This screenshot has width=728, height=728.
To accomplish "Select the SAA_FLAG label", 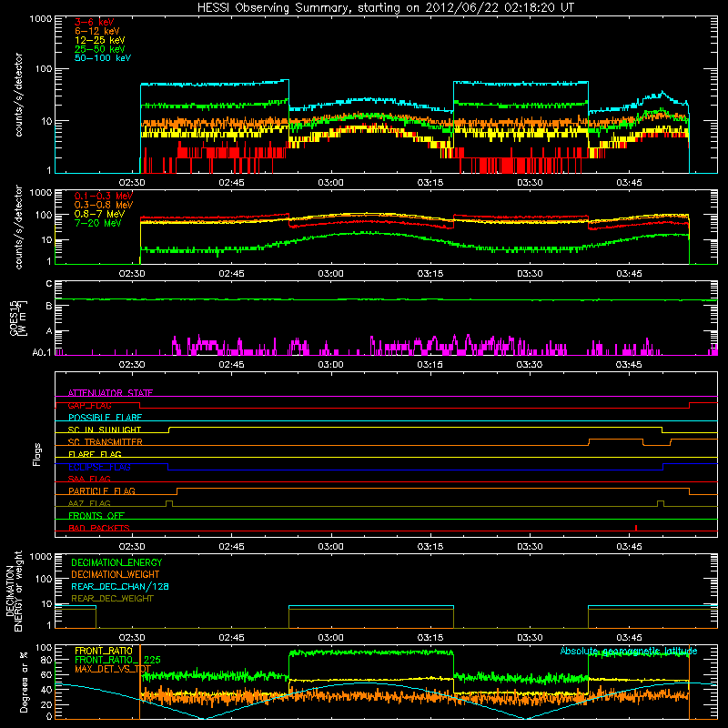I will click(x=89, y=479).
